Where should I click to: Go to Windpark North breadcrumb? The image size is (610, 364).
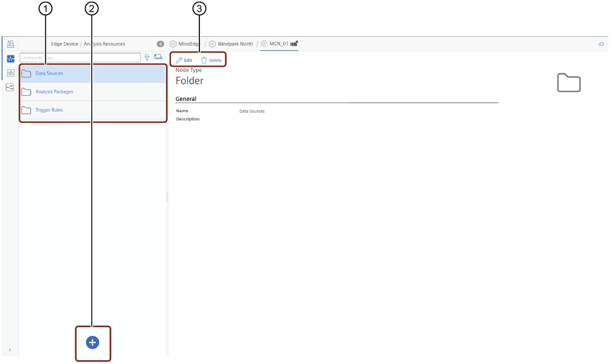(x=235, y=44)
